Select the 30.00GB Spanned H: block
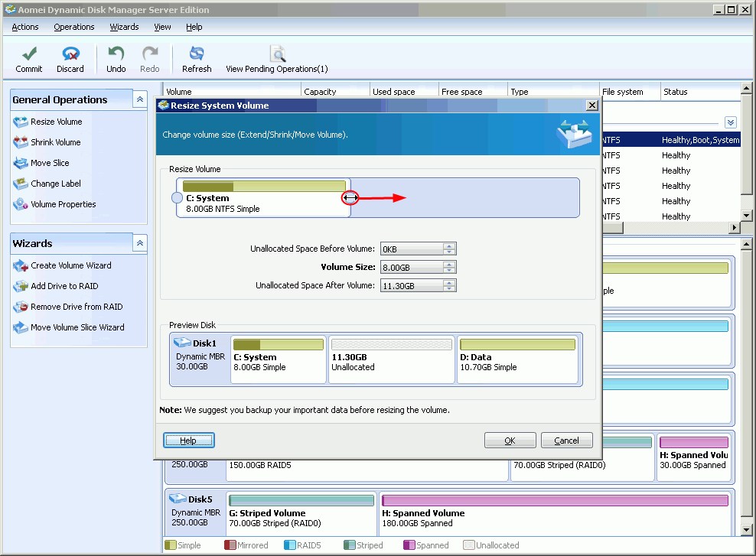This screenshot has width=756, height=556. point(694,457)
